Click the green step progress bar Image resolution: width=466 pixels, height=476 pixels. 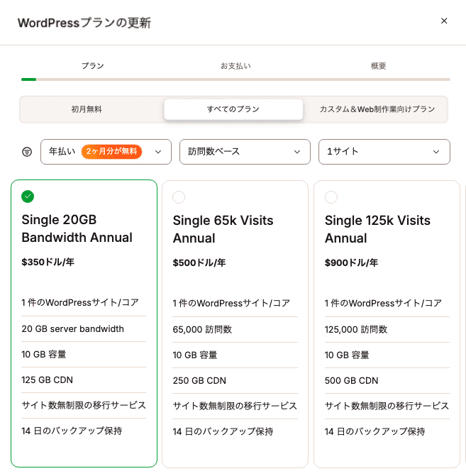(x=29, y=79)
